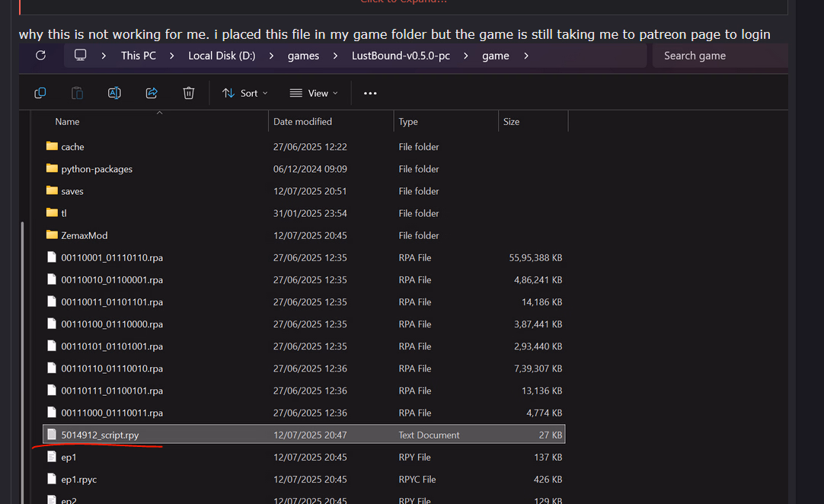Screen dimensions: 824x504
Task: Sort files by Size column header
Action: click(512, 122)
